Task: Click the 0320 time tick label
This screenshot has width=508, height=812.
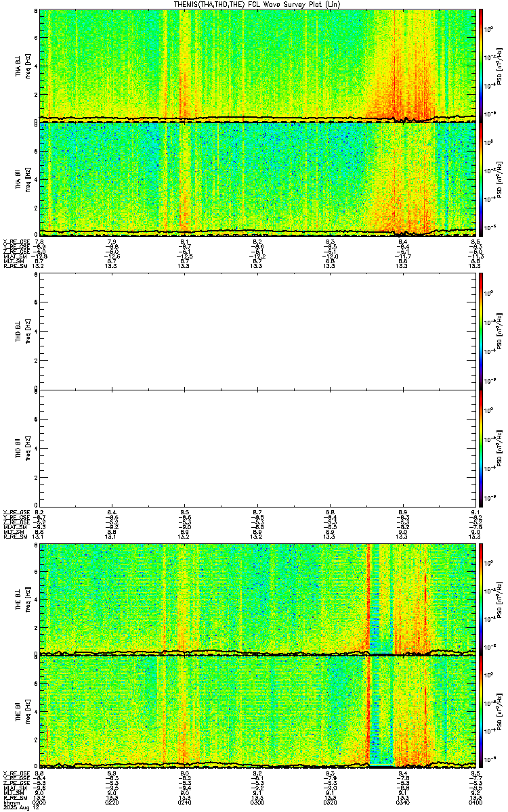Action: (x=330, y=802)
